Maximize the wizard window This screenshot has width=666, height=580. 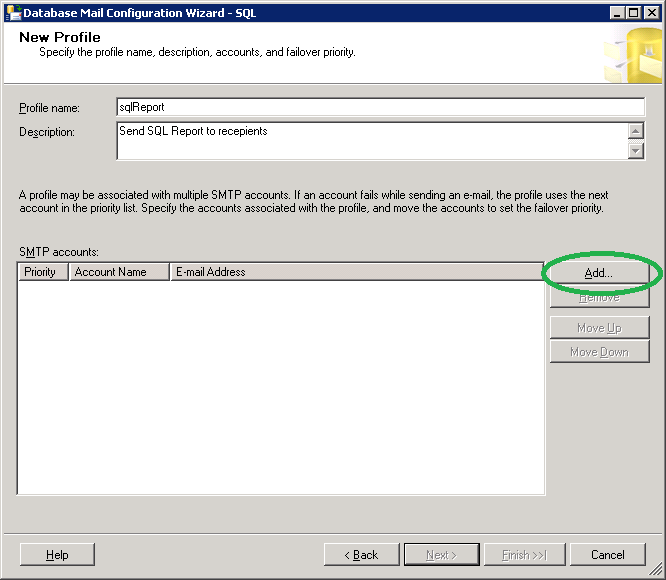[x=634, y=12]
